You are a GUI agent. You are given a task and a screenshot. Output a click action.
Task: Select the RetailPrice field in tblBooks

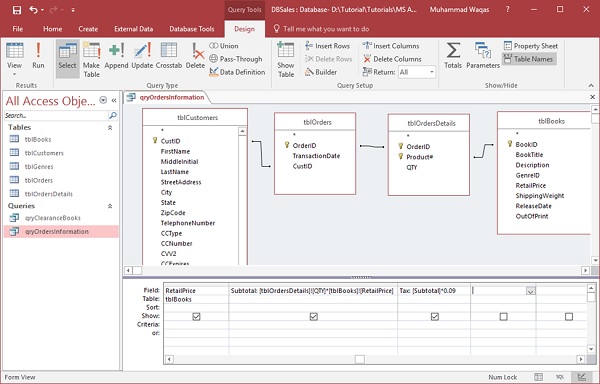[531, 185]
